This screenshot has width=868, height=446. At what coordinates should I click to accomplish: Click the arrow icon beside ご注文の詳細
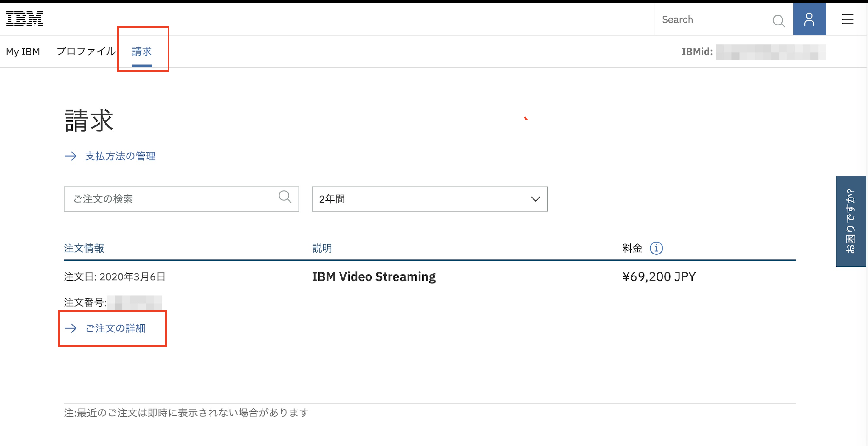point(70,328)
